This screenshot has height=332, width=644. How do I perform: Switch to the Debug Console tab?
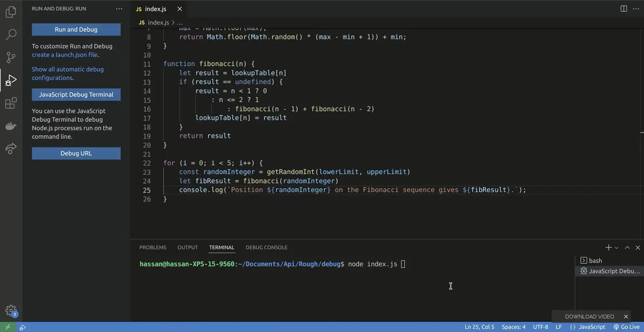point(267,247)
